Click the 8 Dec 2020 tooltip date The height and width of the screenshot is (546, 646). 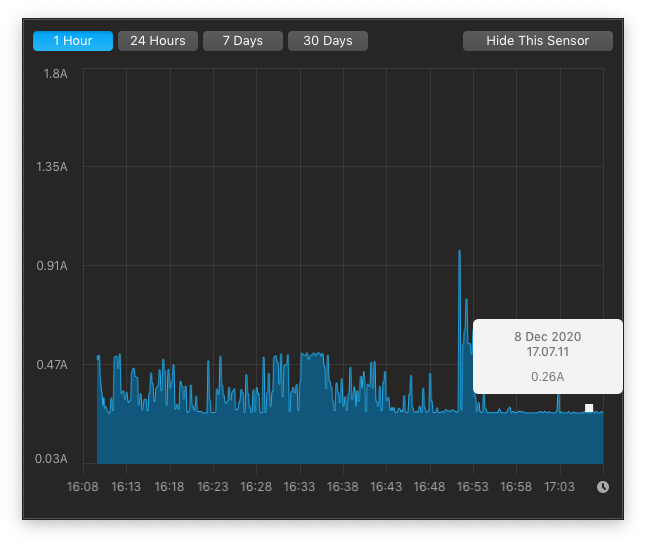pyautogui.click(x=548, y=337)
